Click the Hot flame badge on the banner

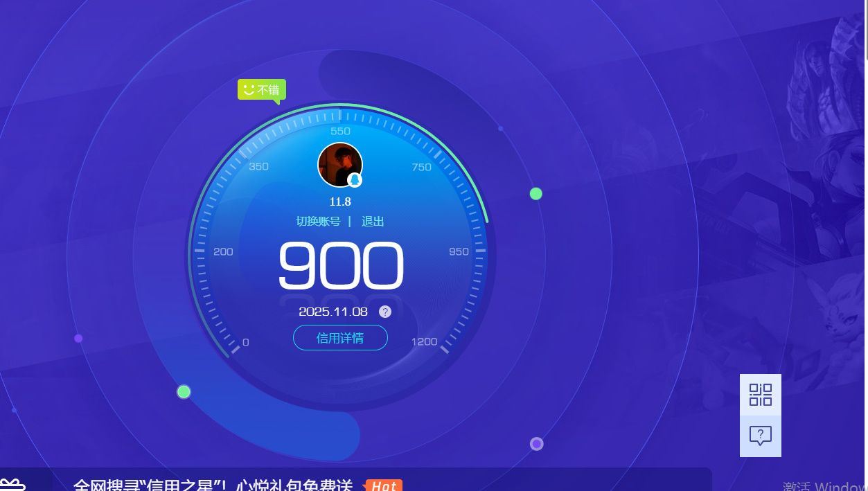[x=384, y=485]
